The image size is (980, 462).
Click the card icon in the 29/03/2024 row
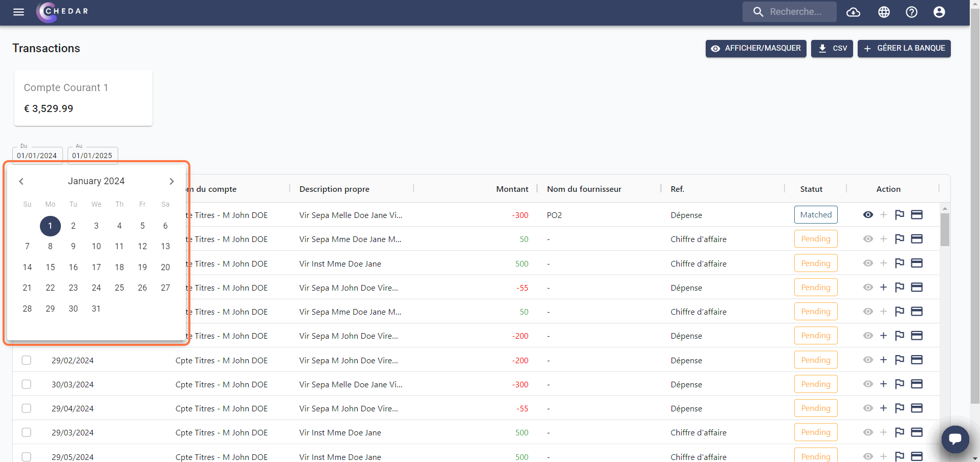point(917,432)
